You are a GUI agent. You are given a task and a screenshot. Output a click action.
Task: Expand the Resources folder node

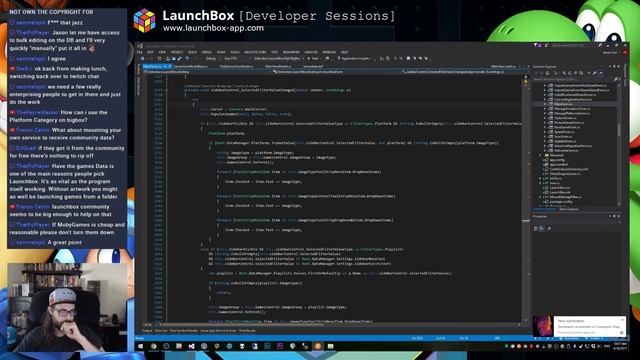[x=540, y=155]
